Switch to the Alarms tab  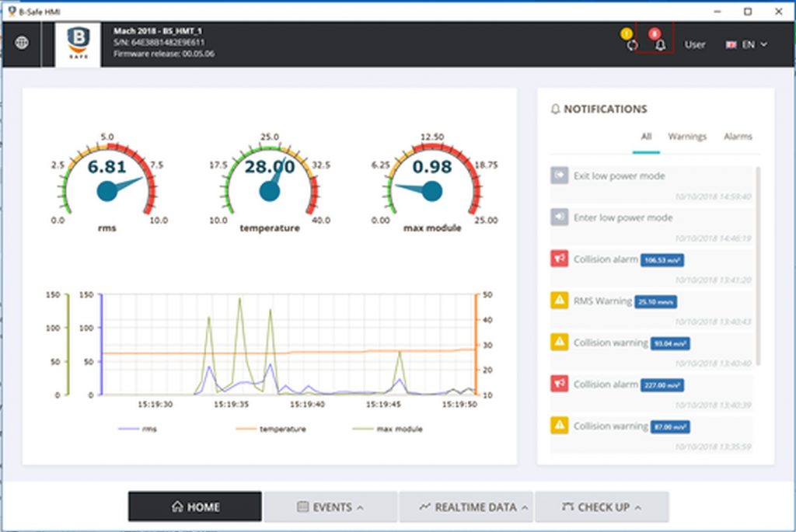pyautogui.click(x=738, y=136)
